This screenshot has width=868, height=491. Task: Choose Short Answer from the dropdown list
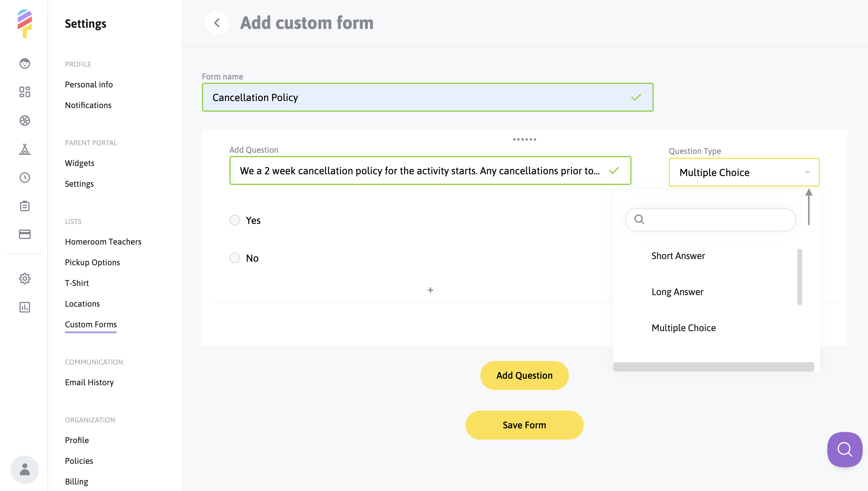click(678, 256)
